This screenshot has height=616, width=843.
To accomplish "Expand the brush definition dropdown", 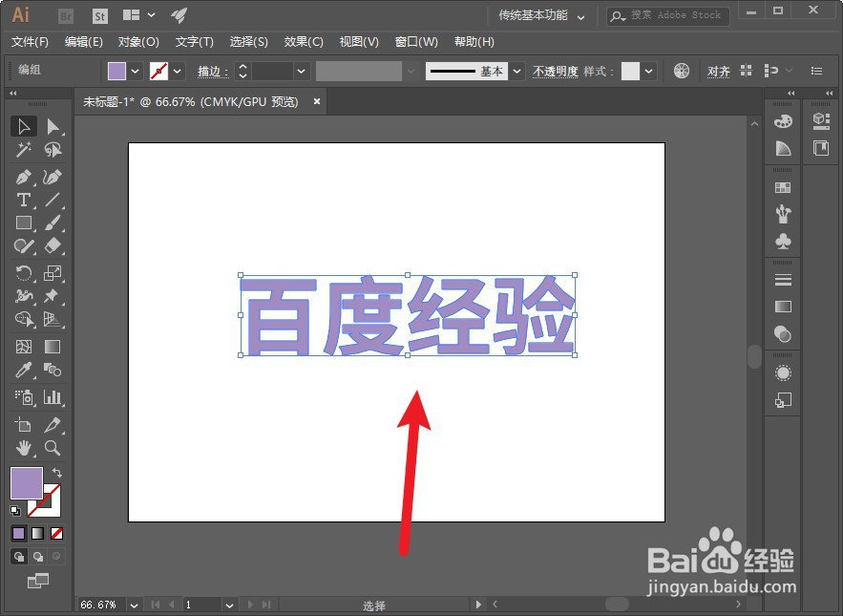I will tap(411, 71).
